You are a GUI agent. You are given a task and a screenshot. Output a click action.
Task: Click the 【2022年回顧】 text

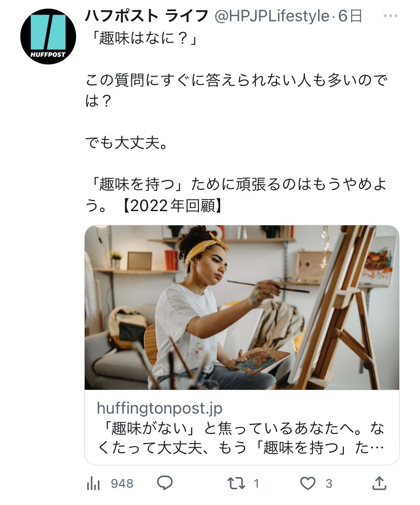pyautogui.click(x=172, y=206)
